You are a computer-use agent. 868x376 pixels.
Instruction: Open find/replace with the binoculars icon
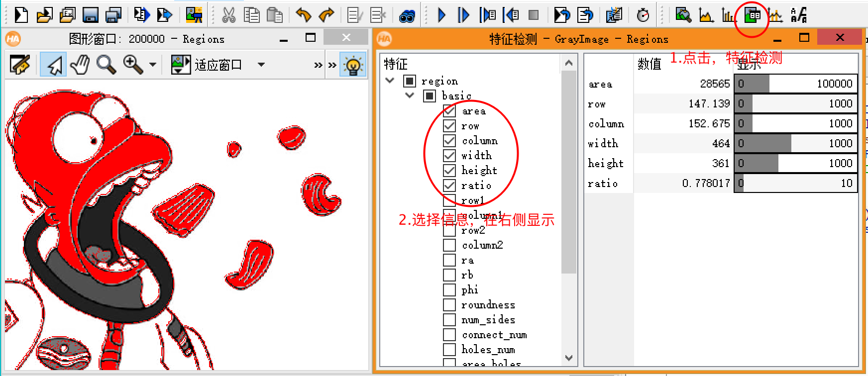(407, 16)
